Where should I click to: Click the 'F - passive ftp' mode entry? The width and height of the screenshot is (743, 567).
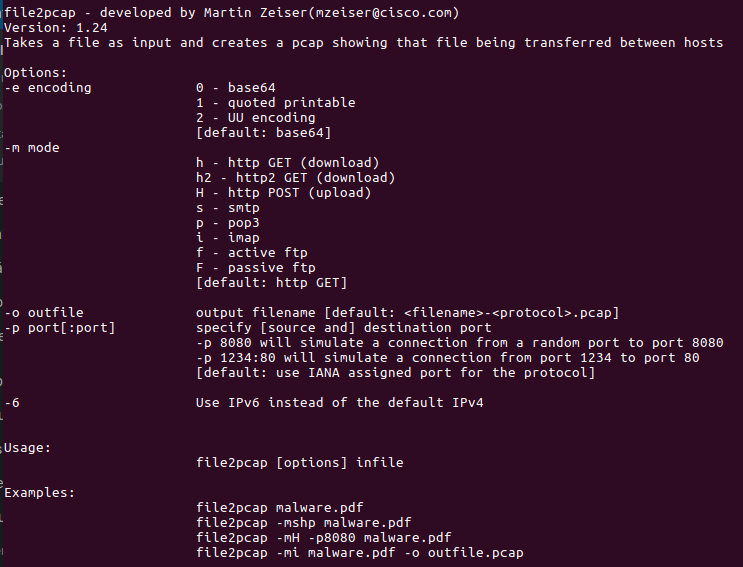[x=256, y=268]
